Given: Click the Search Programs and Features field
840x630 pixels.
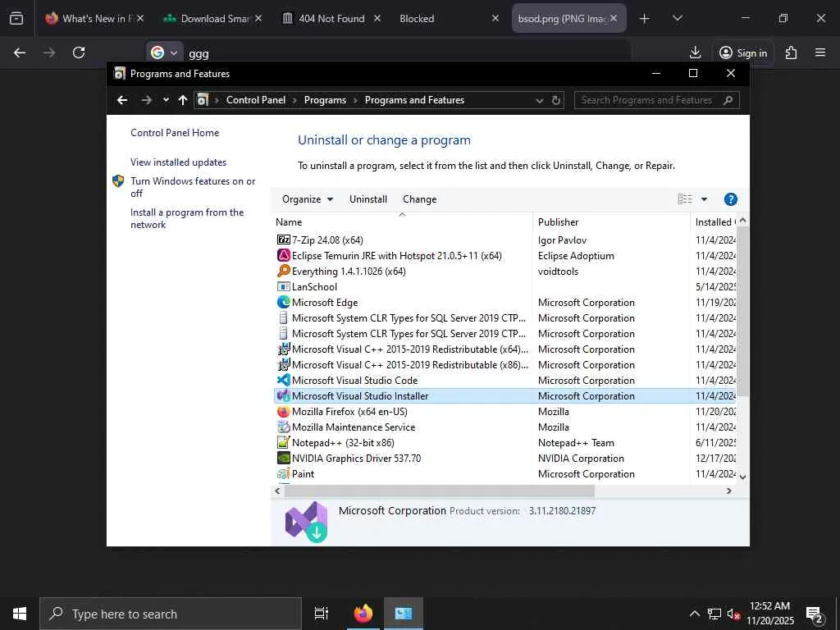Looking at the screenshot, I should pyautogui.click(x=656, y=100).
